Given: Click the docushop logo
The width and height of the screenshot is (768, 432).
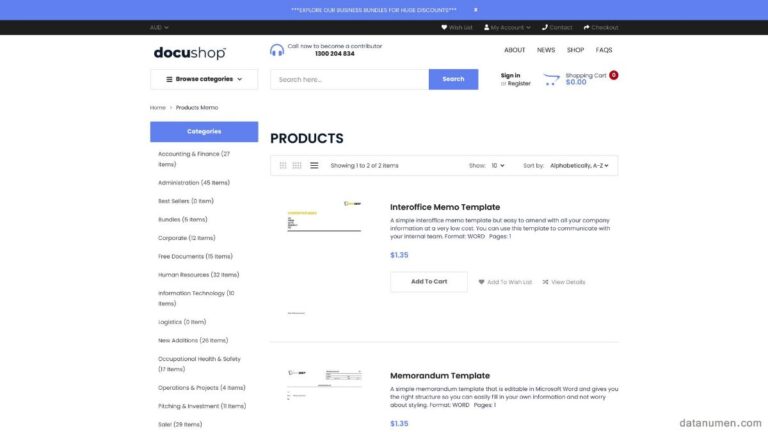Looking at the screenshot, I should pyautogui.click(x=190, y=52).
